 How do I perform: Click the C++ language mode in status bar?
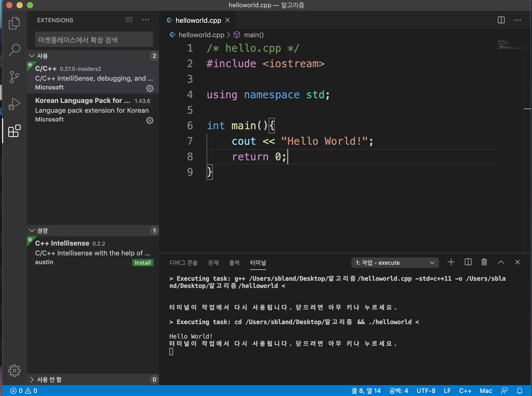(465, 391)
